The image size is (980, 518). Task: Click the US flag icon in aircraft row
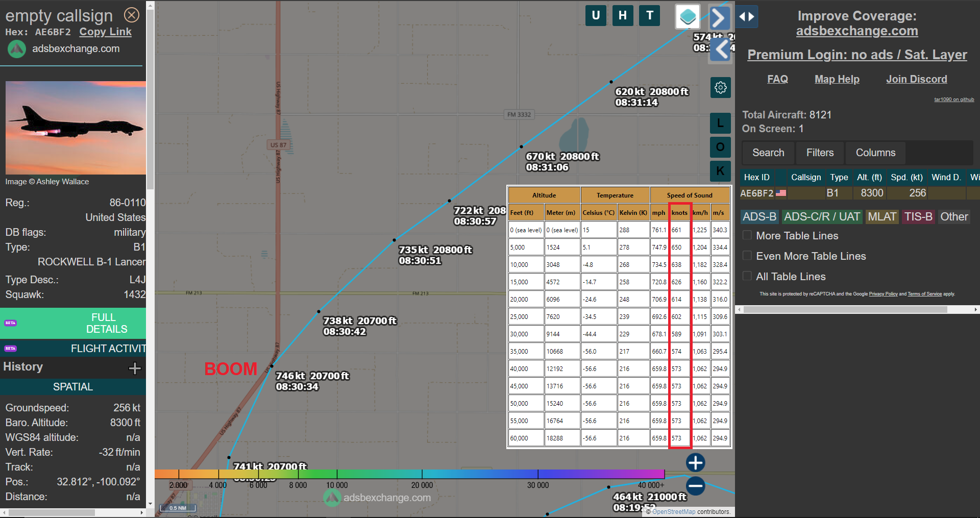[781, 193]
